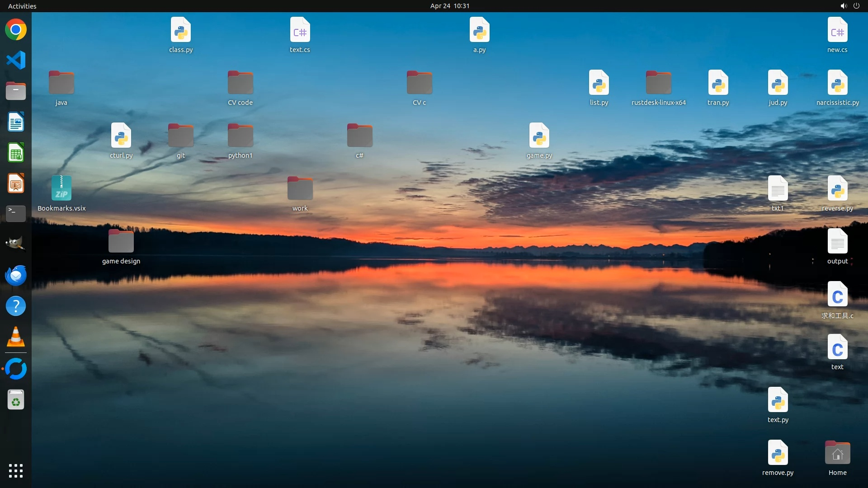The height and width of the screenshot is (488, 868).
Task: Open LibreOffice Calc in the dock
Action: point(16,153)
